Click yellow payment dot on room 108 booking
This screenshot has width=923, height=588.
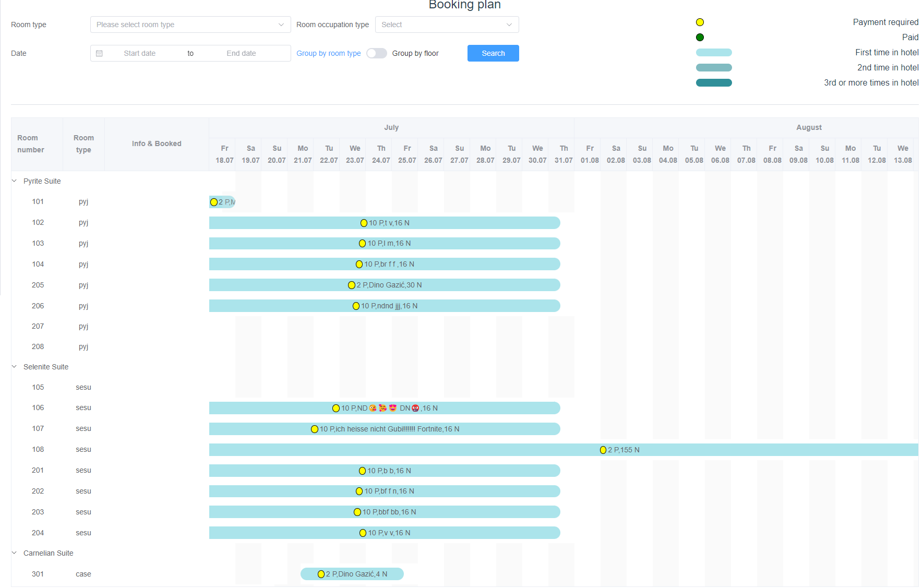pyautogui.click(x=603, y=450)
